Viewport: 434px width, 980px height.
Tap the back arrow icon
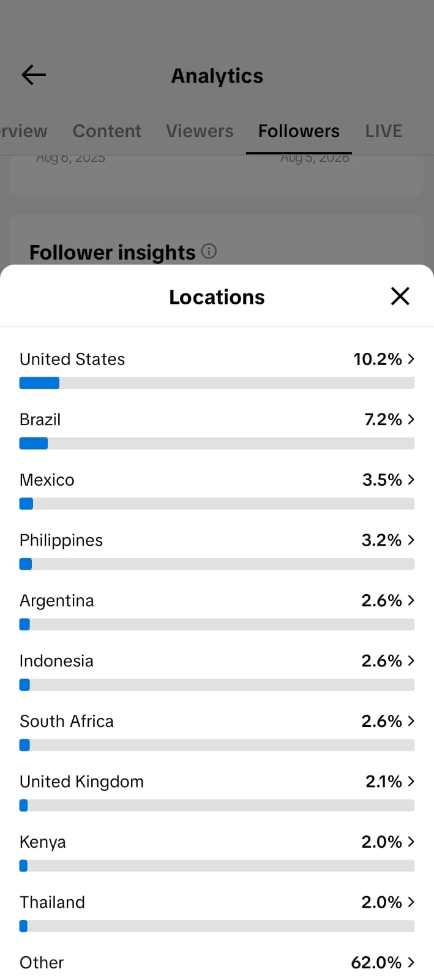click(34, 75)
